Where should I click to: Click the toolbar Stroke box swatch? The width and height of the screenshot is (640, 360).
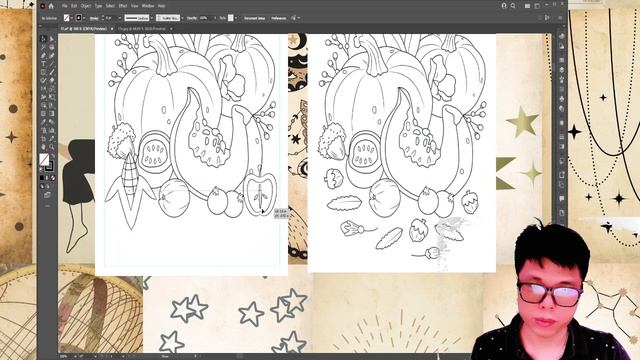tap(50, 167)
